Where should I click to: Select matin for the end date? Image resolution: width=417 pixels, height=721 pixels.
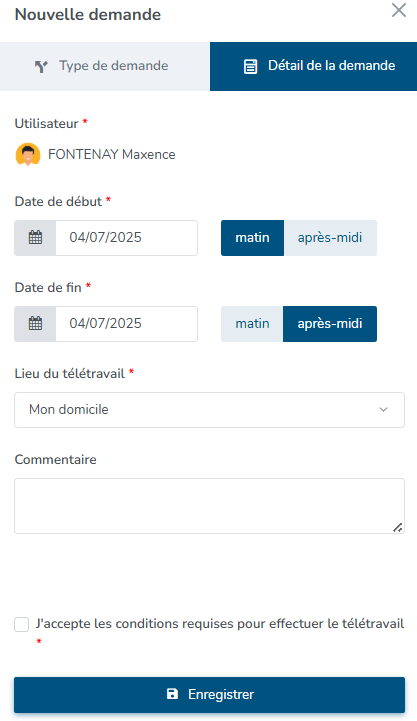click(252, 324)
